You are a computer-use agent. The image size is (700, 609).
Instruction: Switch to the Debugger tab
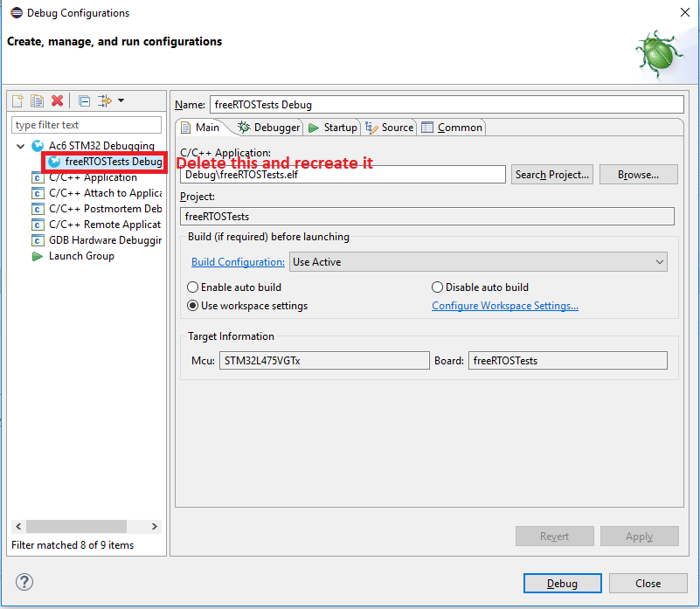pyautogui.click(x=270, y=128)
